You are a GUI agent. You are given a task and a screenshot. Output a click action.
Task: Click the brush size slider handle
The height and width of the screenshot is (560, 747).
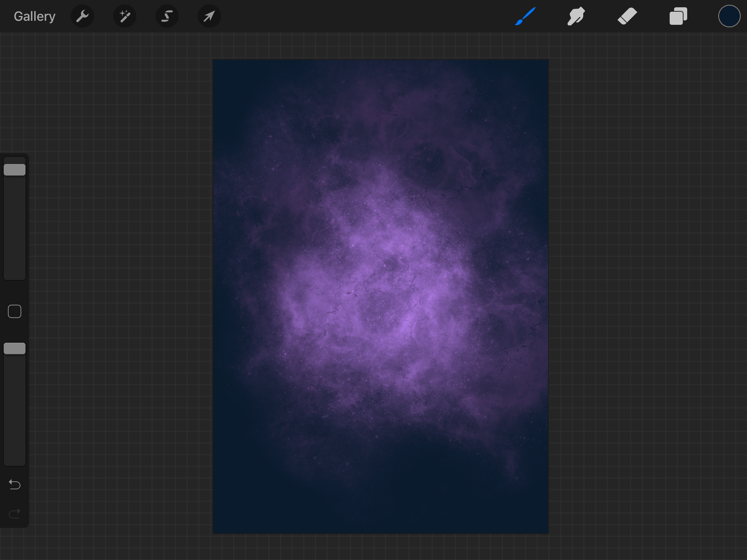click(x=15, y=170)
